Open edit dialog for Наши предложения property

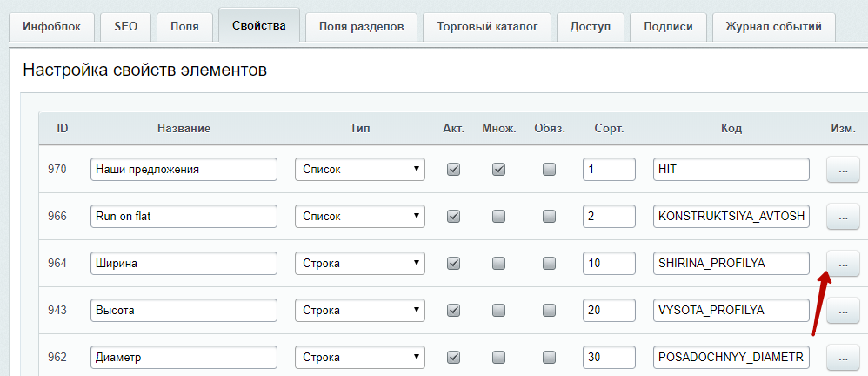pos(842,170)
